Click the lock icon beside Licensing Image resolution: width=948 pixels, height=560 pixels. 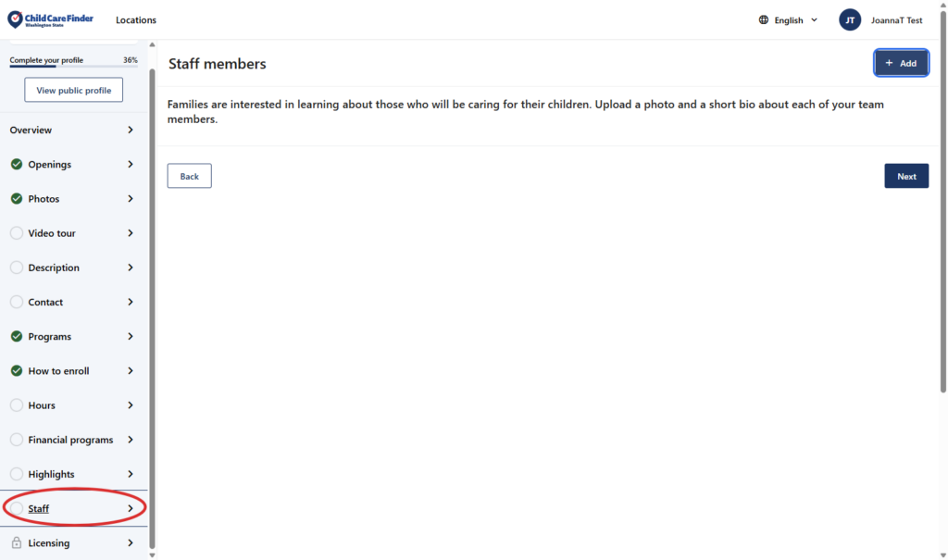coord(17,543)
